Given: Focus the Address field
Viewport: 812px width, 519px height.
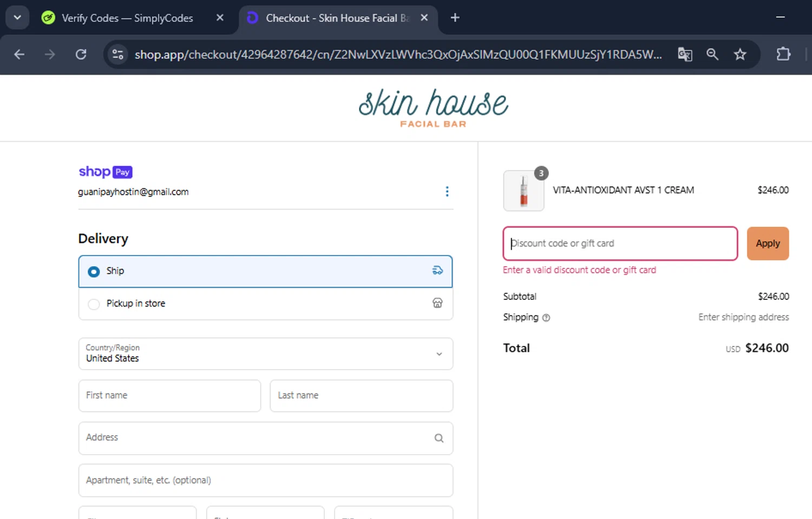Looking at the screenshot, I should [x=265, y=438].
